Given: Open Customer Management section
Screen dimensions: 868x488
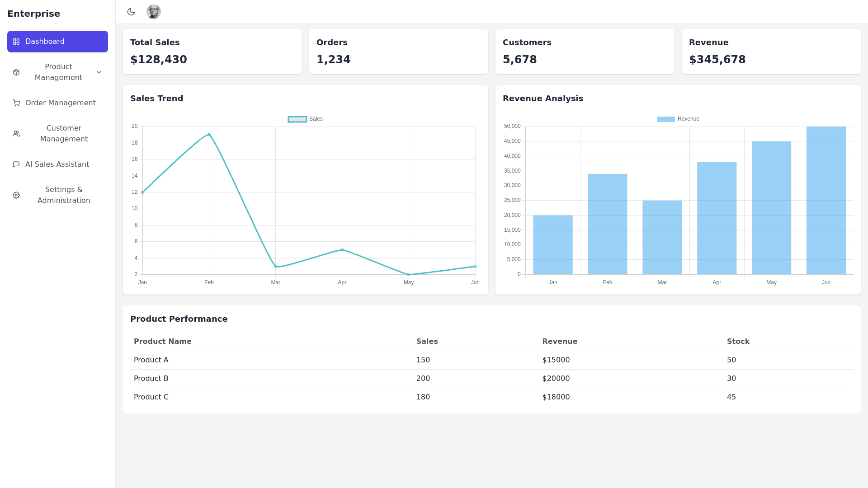Looking at the screenshot, I should (64, 134).
